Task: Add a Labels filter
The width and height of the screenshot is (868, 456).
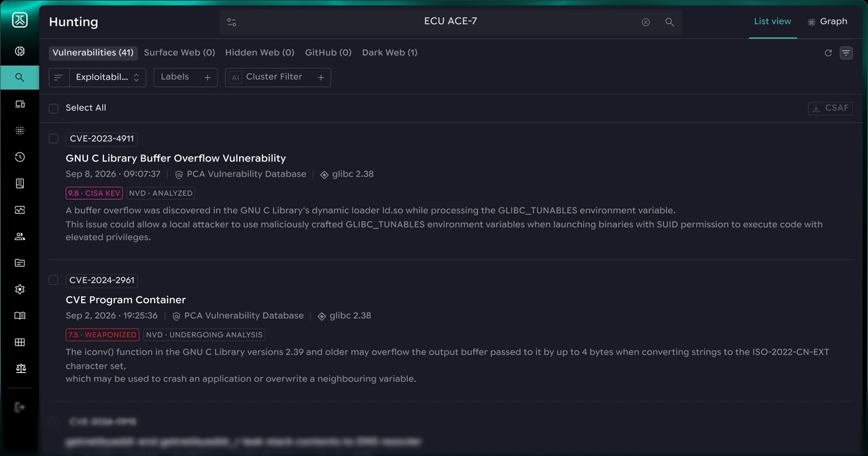Action: (x=185, y=77)
